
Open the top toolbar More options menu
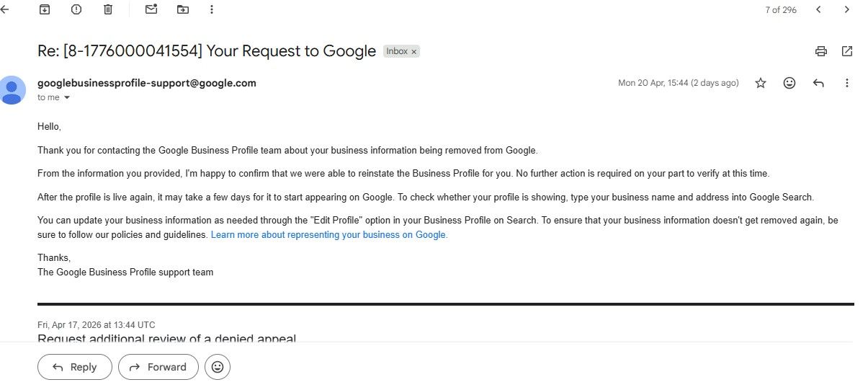[211, 9]
